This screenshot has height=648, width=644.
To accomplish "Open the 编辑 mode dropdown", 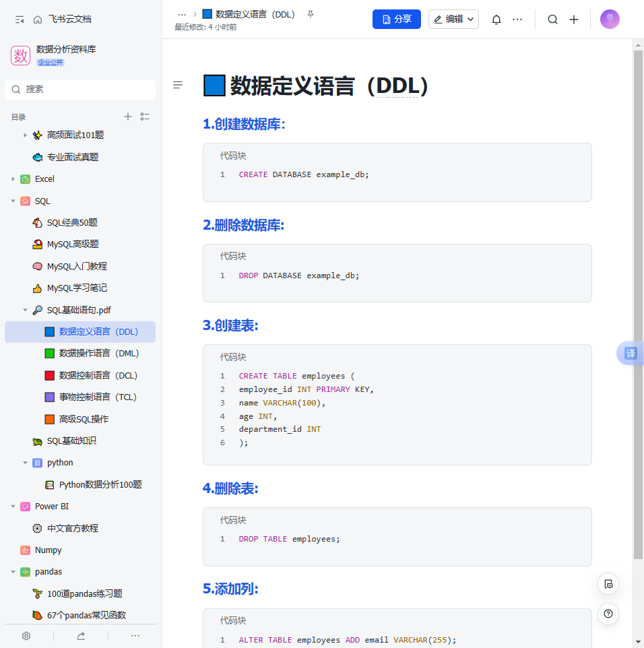I will [453, 20].
